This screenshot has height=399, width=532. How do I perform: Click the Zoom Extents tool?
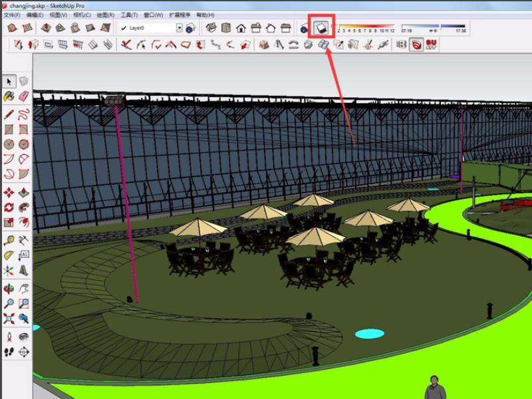click(x=9, y=319)
